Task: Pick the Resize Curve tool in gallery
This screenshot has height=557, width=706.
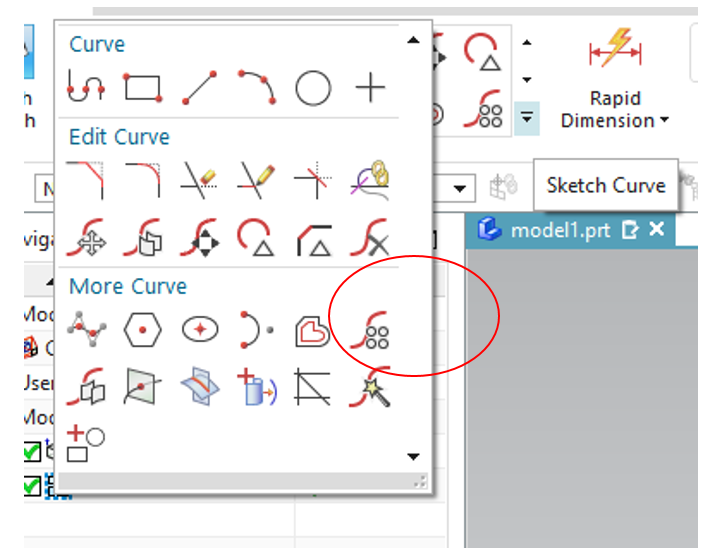Action: [x=257, y=237]
